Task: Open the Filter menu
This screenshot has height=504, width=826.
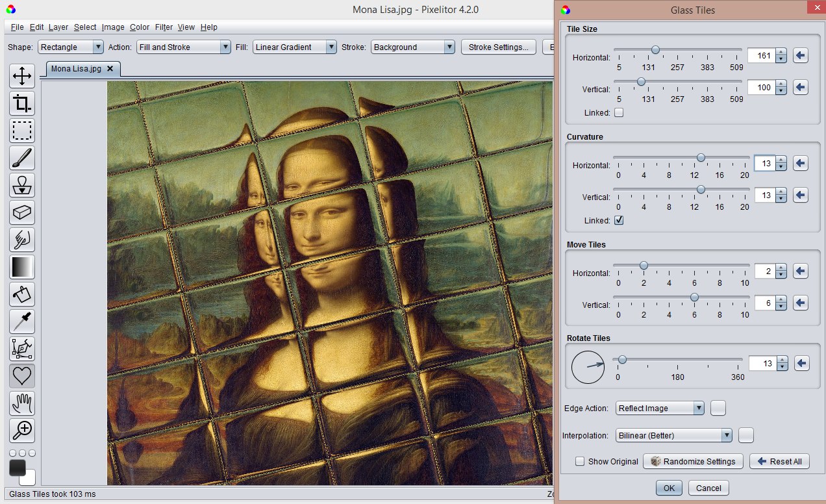Action: [x=164, y=27]
